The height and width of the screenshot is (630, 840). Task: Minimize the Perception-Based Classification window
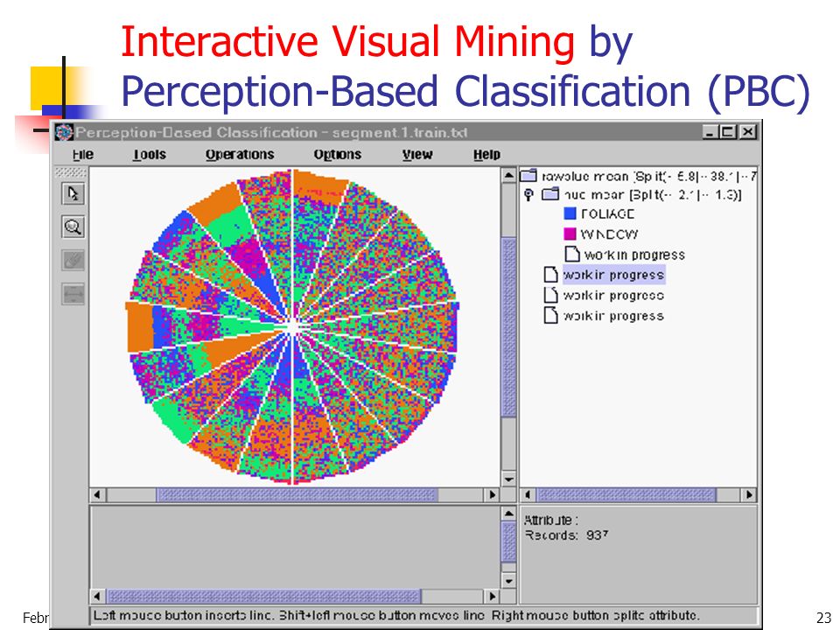click(710, 132)
